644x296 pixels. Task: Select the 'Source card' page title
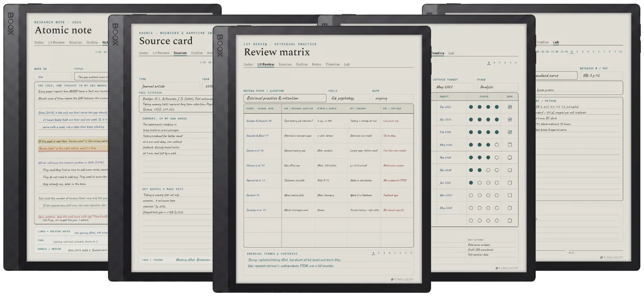166,41
